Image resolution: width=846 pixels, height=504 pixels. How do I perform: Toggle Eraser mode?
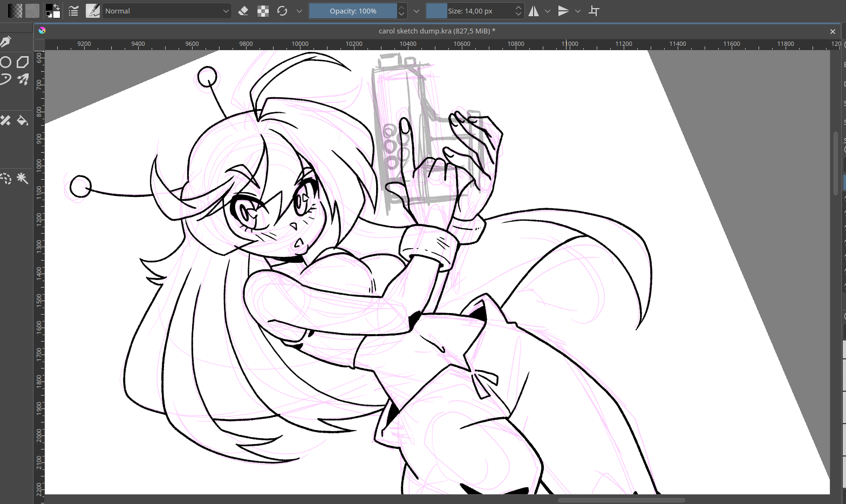(243, 11)
